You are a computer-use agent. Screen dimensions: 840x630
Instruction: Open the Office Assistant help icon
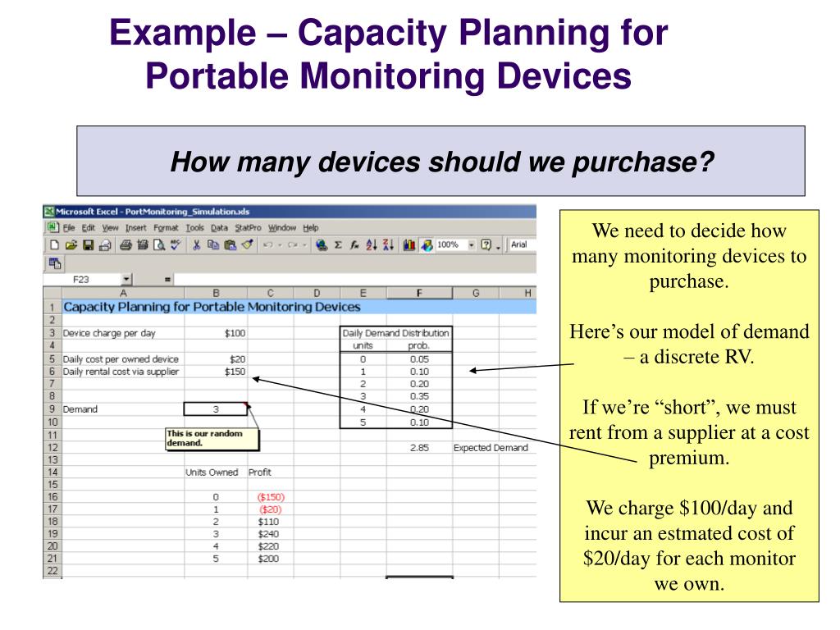coord(486,244)
